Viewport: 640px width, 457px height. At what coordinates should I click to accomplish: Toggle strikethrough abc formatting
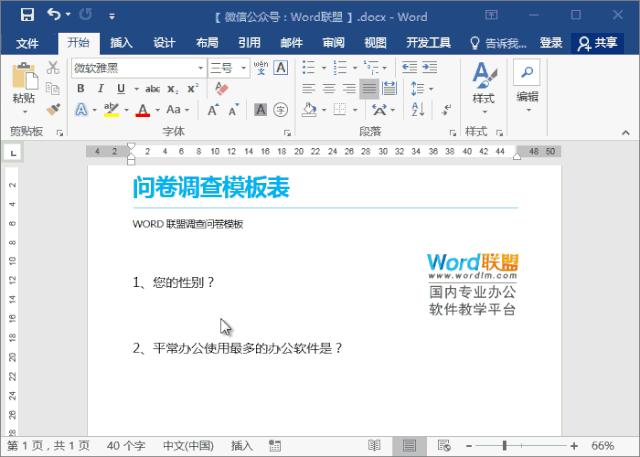point(152,89)
